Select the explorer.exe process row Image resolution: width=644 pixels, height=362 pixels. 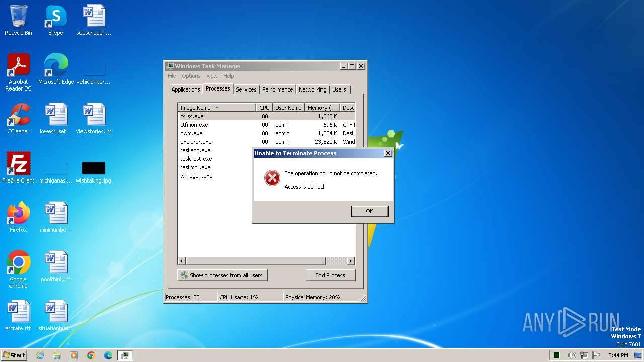click(x=266, y=142)
